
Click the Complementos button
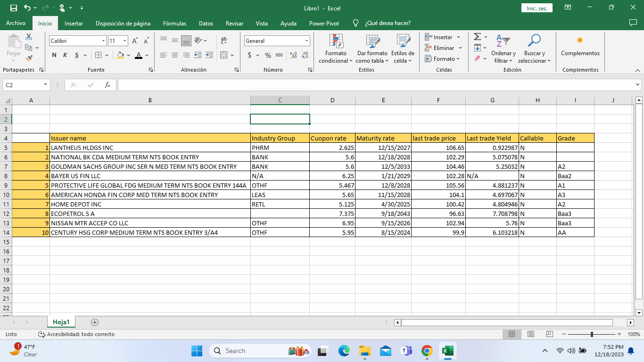click(580, 45)
